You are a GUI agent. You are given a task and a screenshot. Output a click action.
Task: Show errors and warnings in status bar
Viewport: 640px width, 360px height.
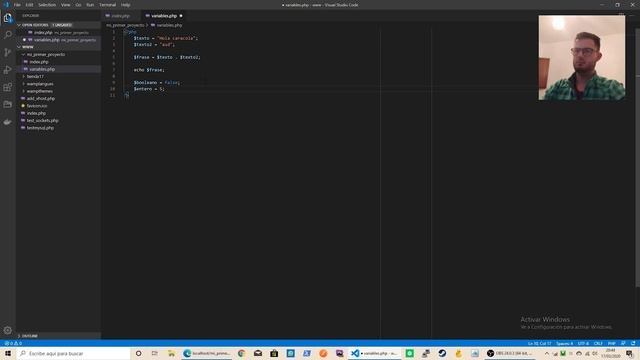13,343
